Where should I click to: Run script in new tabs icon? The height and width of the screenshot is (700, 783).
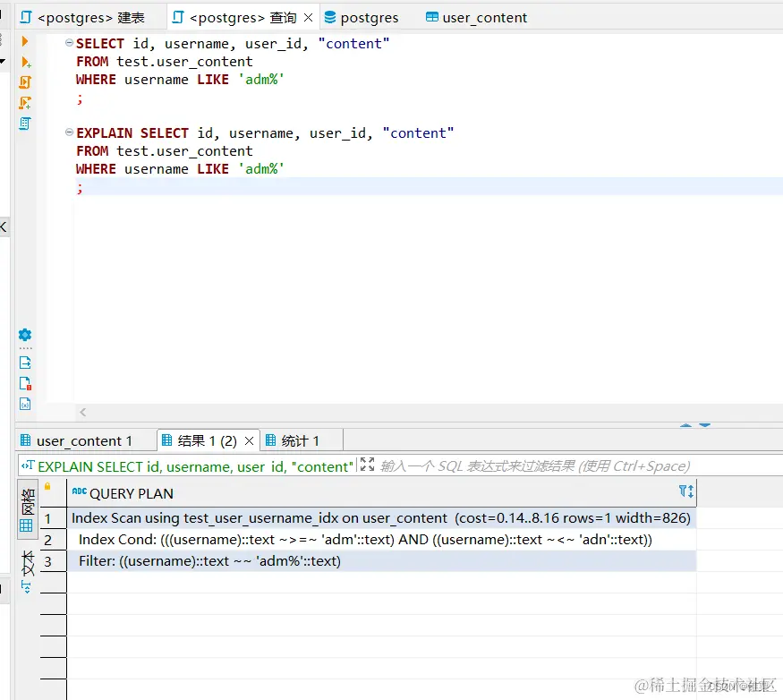click(x=25, y=102)
